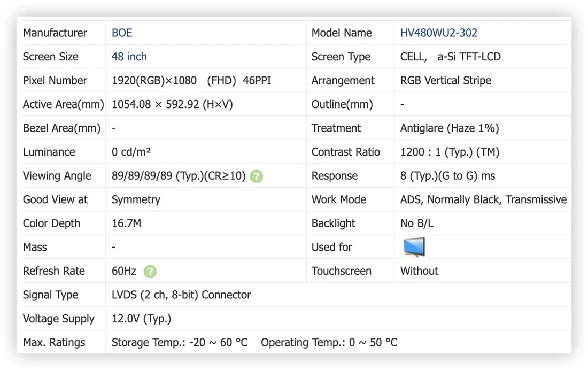
Task: Open the HV480WU2-302 model name link
Action: pos(438,33)
